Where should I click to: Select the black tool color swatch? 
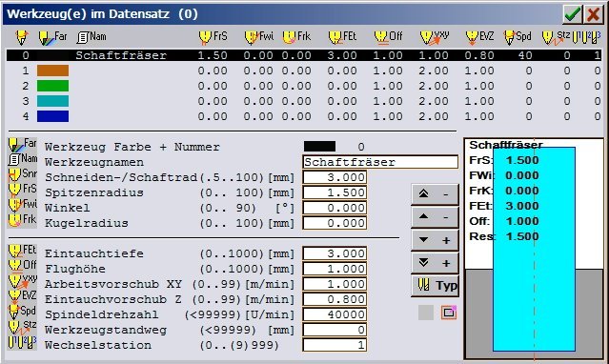[319, 147]
